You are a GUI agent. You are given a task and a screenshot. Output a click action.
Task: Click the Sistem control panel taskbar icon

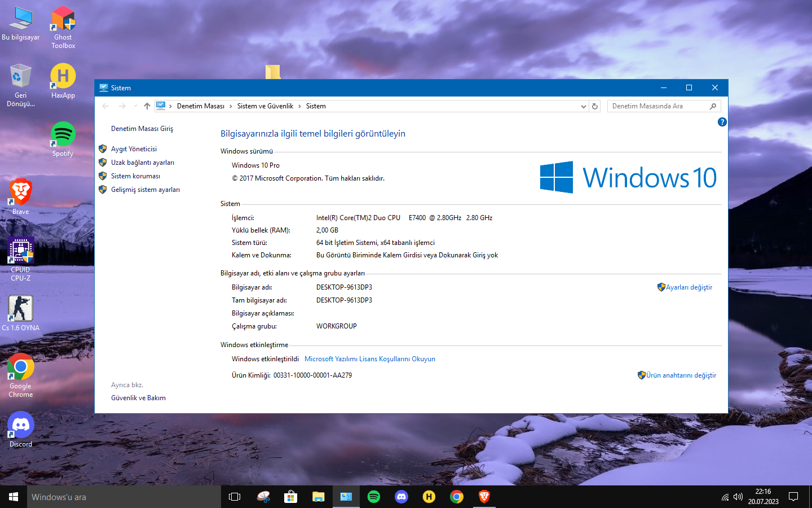click(346, 497)
